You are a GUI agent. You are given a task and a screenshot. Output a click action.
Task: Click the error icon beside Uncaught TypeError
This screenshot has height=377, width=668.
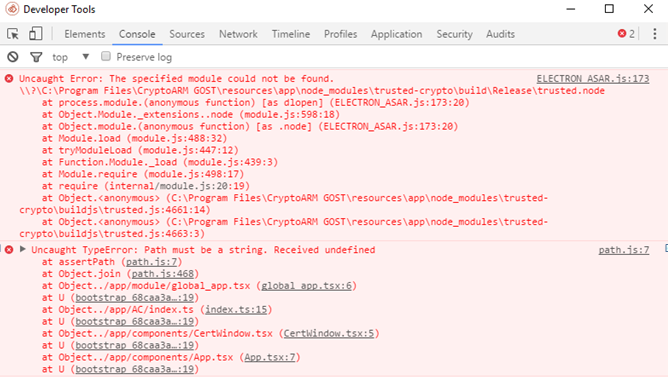[9, 250]
